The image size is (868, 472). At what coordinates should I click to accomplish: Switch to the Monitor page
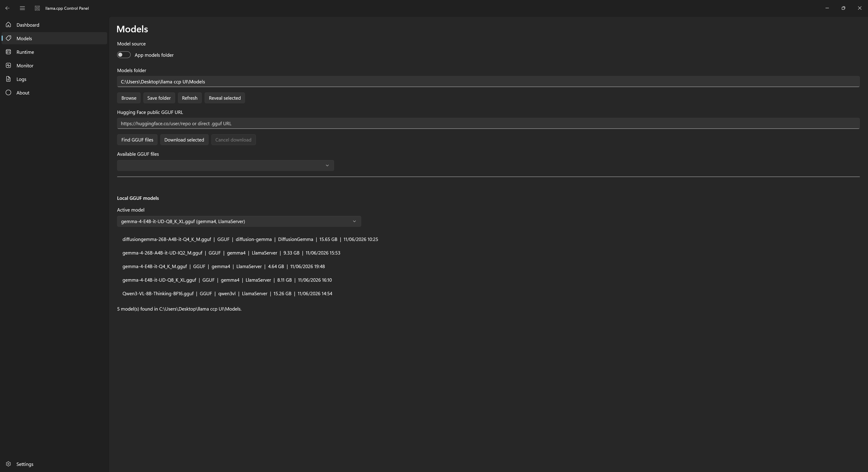(54, 65)
